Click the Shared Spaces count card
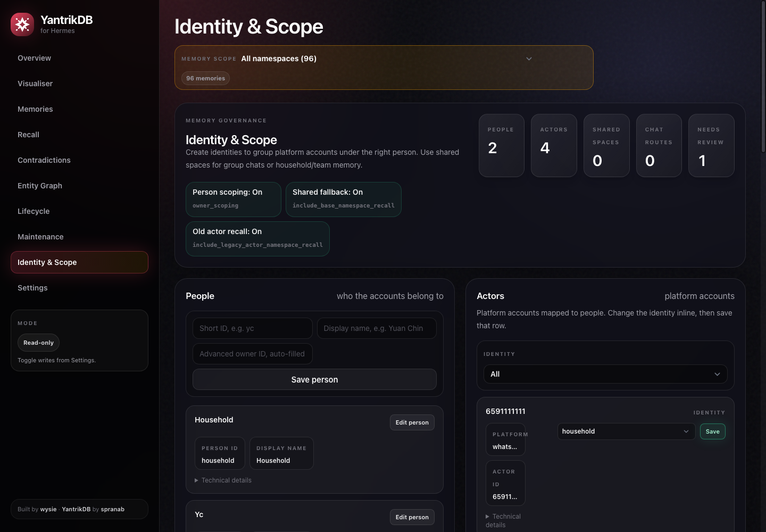 606,145
